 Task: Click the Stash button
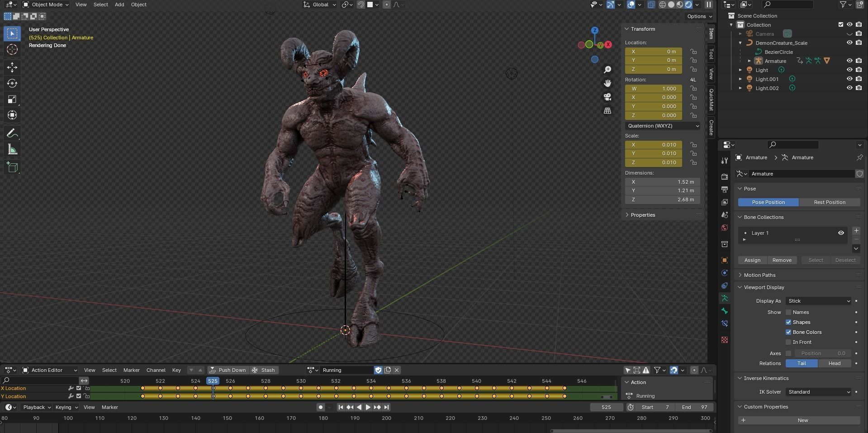[263, 370]
